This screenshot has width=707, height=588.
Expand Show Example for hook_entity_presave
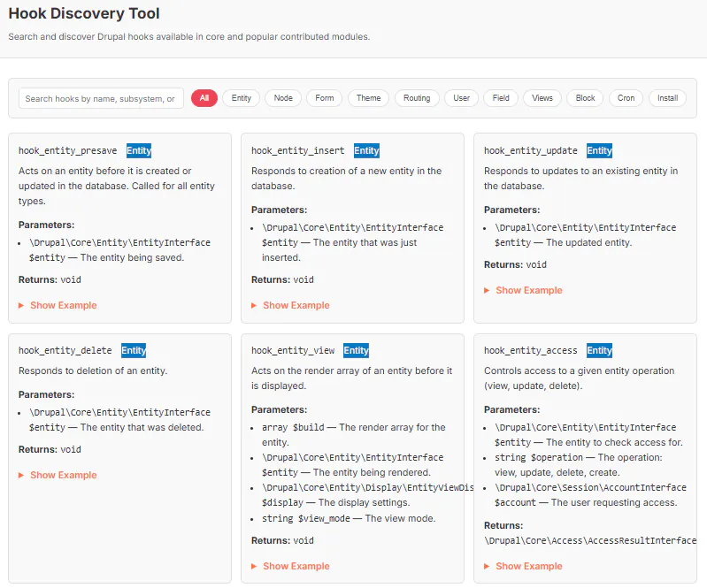pos(58,305)
